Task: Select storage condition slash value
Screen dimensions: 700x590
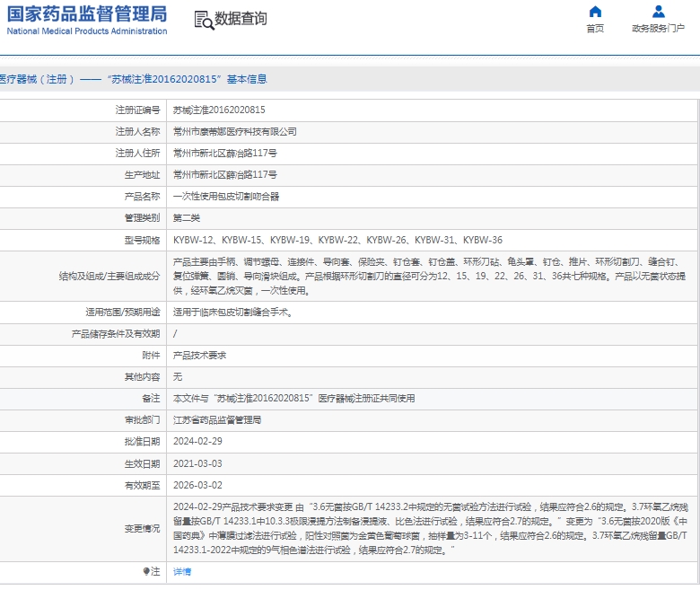Action: (x=175, y=334)
